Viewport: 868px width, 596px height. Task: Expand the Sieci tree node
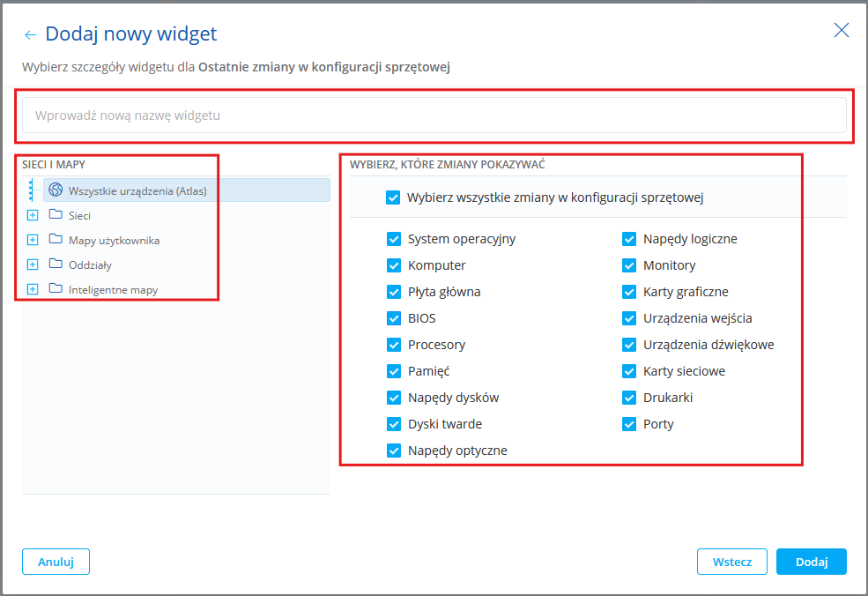33,215
